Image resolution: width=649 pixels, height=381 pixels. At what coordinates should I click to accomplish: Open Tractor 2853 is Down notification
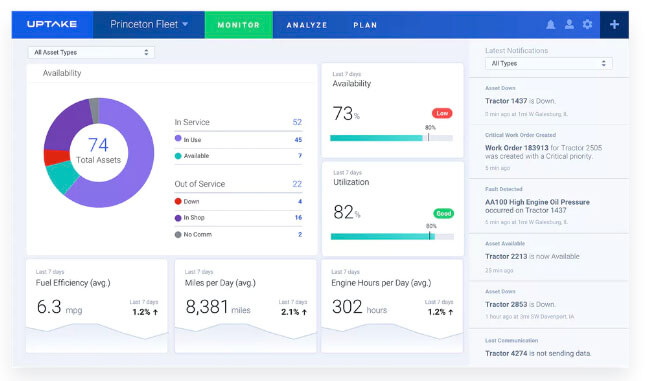(x=549, y=304)
